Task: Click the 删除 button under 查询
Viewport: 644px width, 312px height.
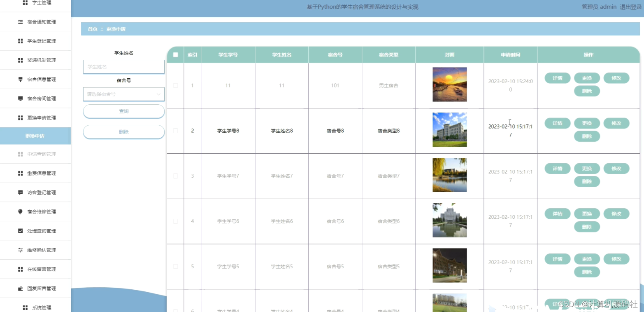Action: (124, 132)
